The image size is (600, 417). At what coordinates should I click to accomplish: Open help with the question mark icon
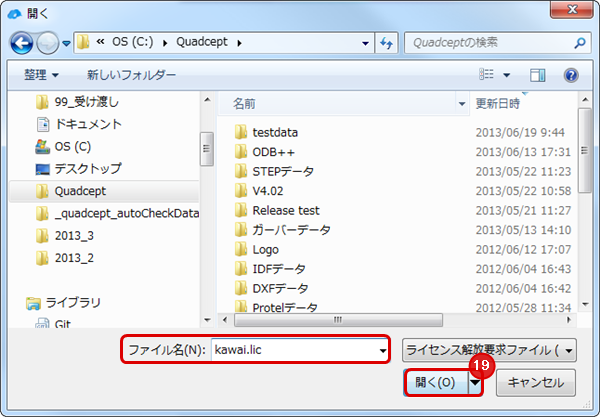pyautogui.click(x=571, y=75)
